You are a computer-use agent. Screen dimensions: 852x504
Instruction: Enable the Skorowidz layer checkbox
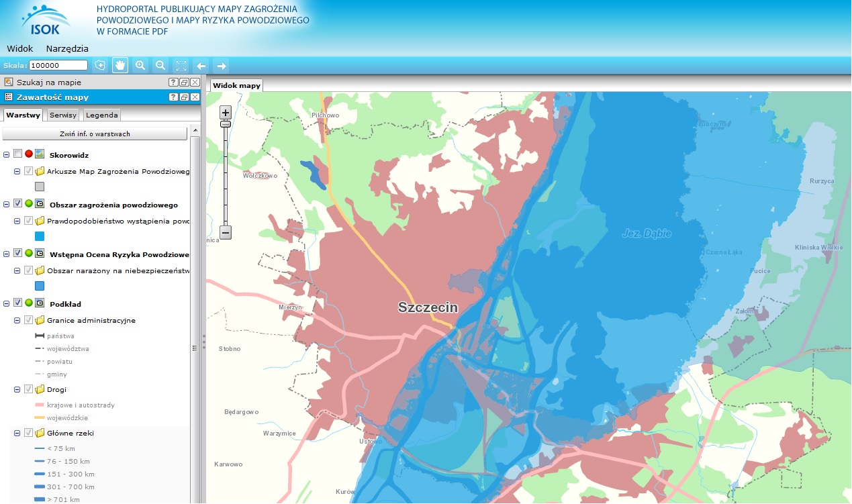[x=17, y=154]
